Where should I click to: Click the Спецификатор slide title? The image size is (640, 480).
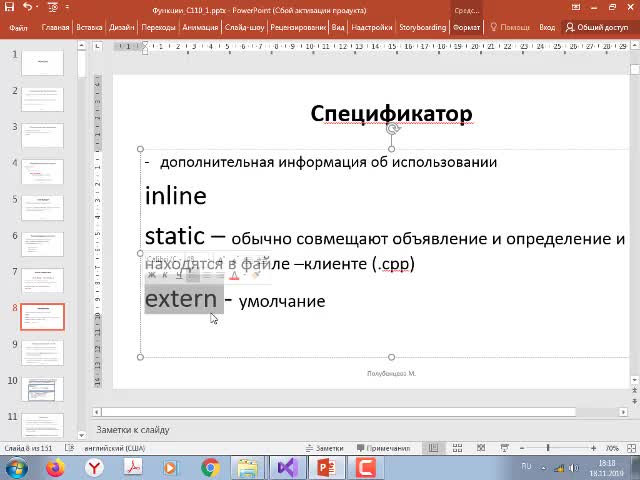pyautogui.click(x=391, y=113)
